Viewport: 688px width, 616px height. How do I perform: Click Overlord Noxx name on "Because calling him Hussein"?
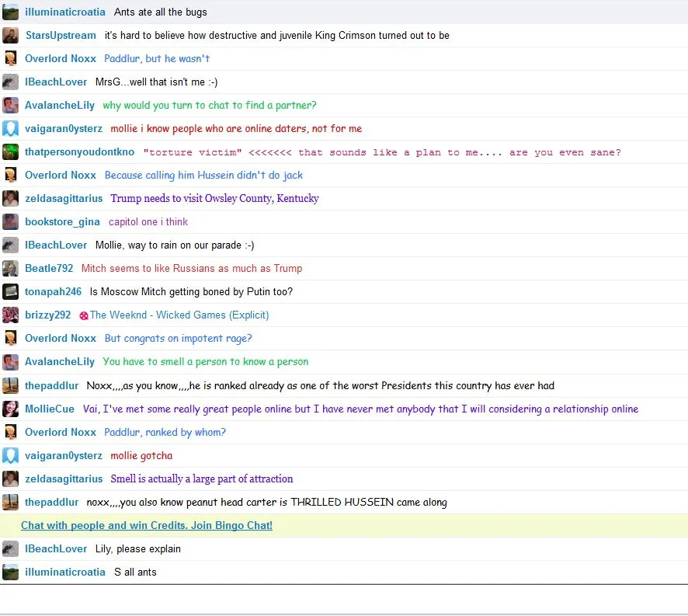pyautogui.click(x=61, y=175)
